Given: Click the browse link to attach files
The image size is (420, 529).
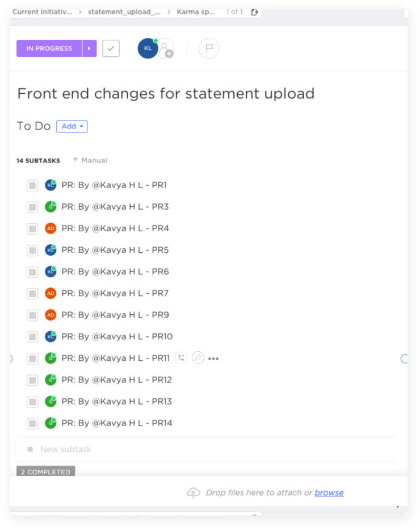Looking at the screenshot, I should pos(329,493).
